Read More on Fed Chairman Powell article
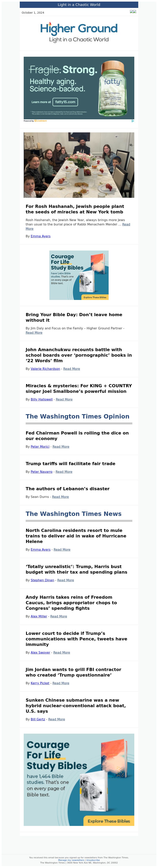 [61, 447]
